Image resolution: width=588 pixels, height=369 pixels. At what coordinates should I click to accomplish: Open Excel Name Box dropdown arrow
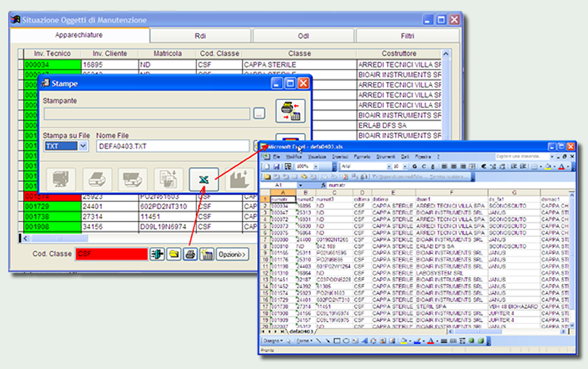(301, 185)
